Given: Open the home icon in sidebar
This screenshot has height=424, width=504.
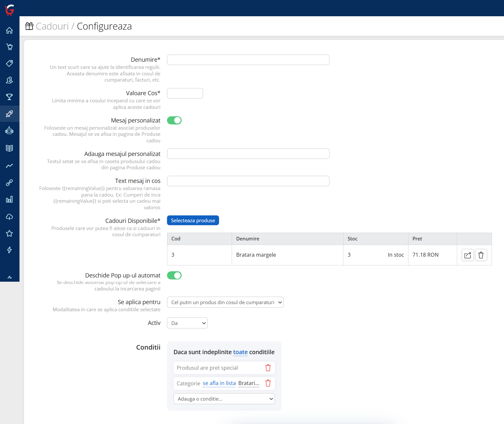Looking at the screenshot, I should click(x=9, y=30).
